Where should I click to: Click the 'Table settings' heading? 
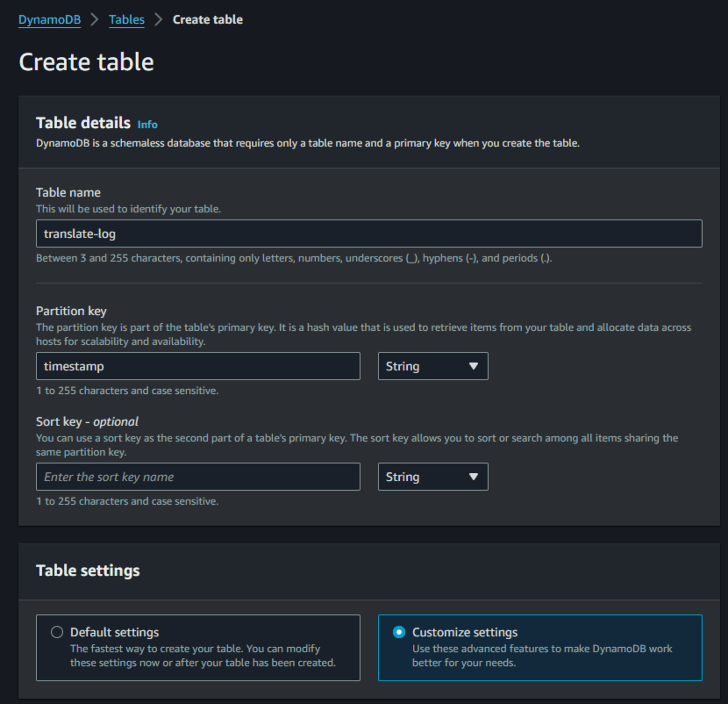click(x=88, y=570)
